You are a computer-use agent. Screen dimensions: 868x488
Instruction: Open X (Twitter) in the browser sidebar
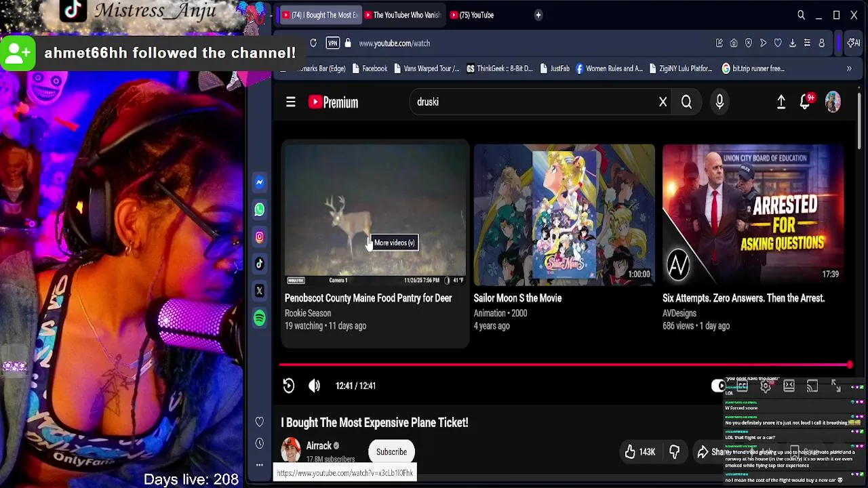(x=259, y=291)
